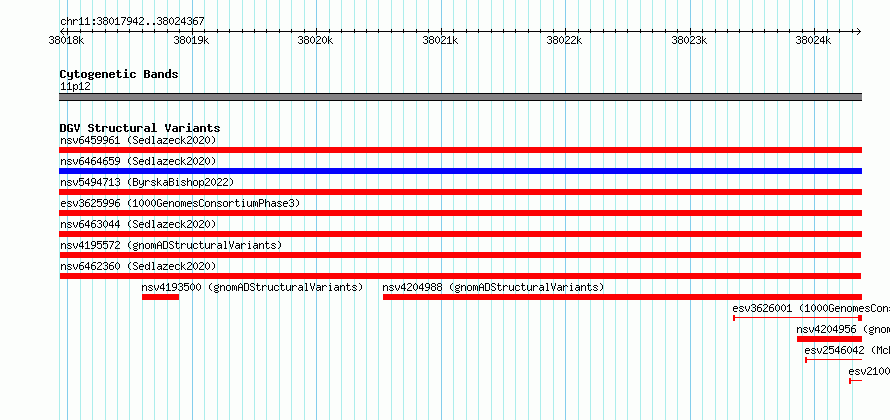Select the red nsv6462360 variant bar

coord(460,276)
